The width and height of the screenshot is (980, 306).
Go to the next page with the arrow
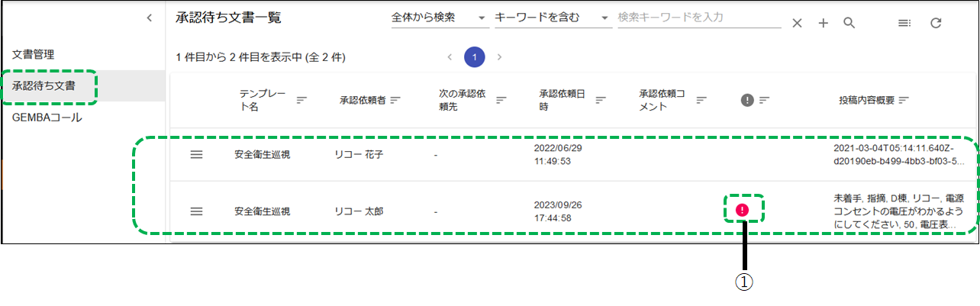click(499, 56)
